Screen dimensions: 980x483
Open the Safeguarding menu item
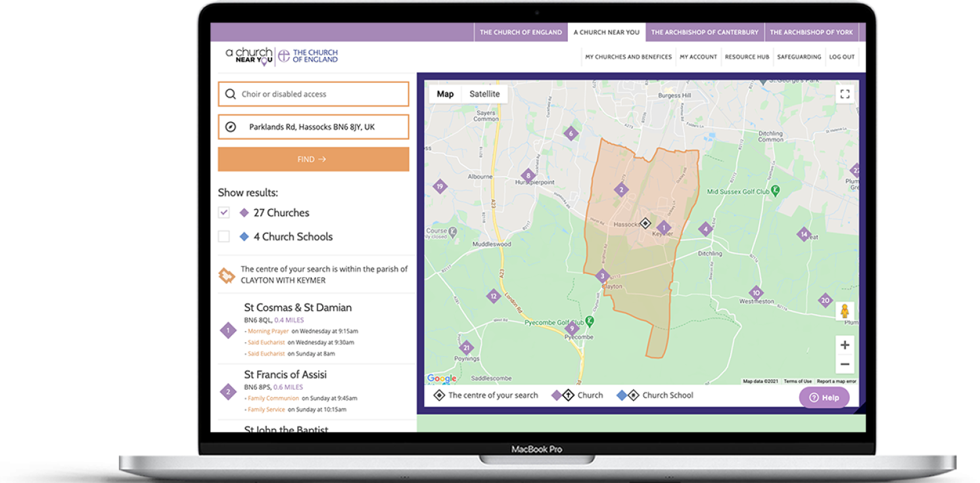(x=799, y=57)
